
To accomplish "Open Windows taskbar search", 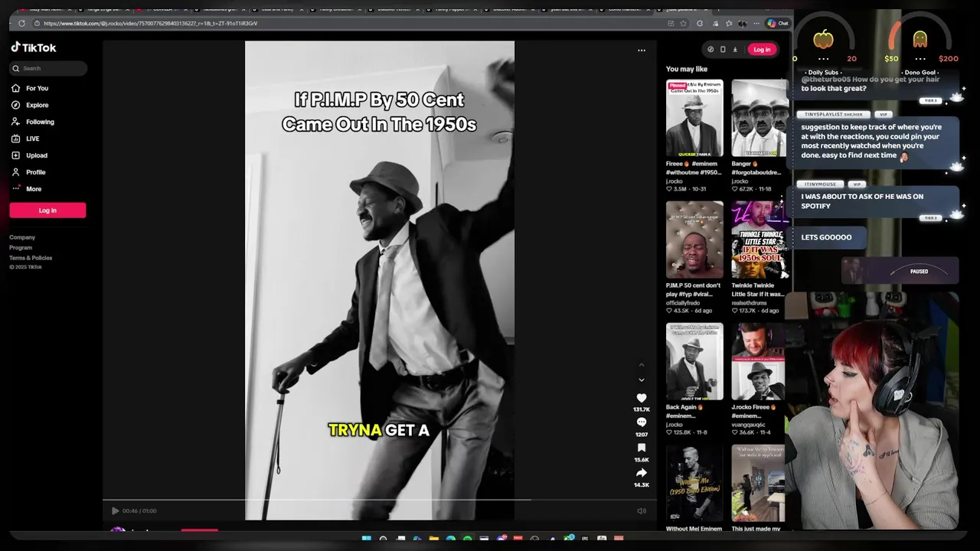I will click(x=383, y=538).
